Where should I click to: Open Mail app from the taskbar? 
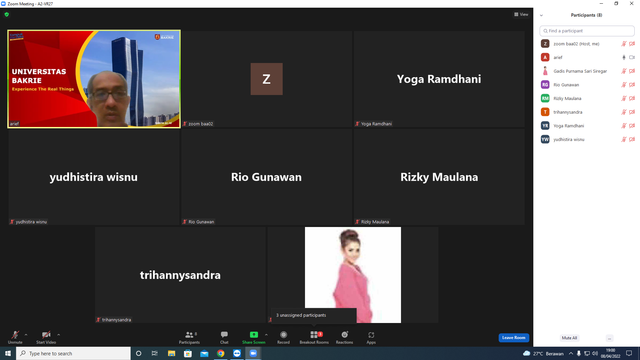pos(204,353)
